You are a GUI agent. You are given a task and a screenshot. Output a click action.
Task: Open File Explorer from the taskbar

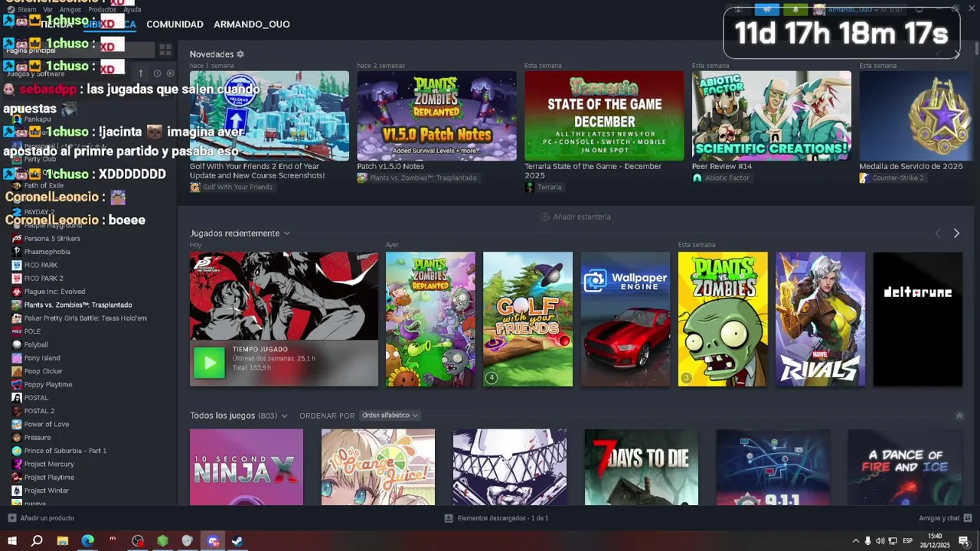pyautogui.click(x=62, y=541)
